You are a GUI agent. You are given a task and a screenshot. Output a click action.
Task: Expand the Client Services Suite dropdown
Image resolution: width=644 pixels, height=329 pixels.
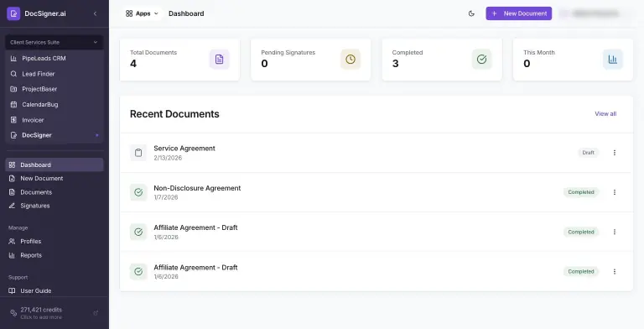(x=55, y=42)
